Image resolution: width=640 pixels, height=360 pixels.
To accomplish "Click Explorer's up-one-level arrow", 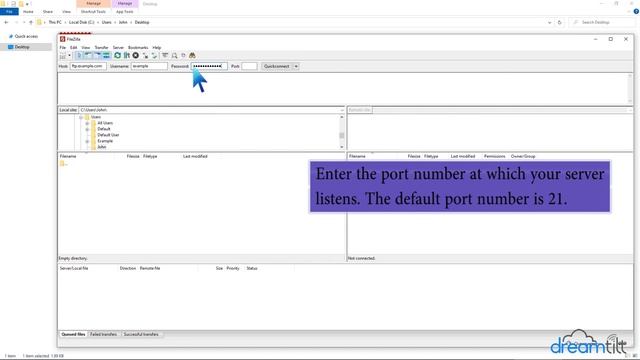I will (x=31, y=22).
